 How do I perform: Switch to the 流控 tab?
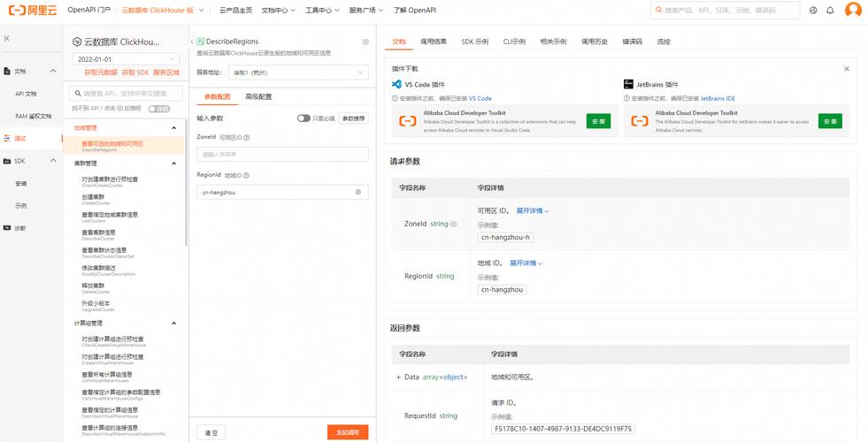(664, 42)
